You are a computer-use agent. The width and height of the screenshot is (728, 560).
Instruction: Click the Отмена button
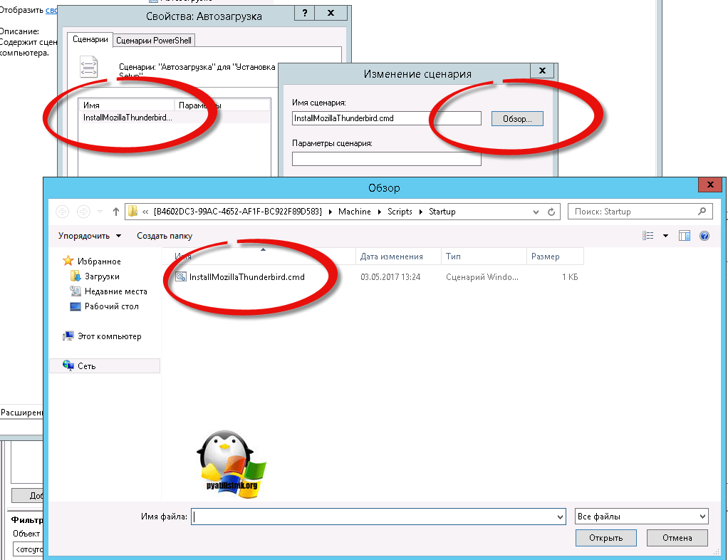point(677,538)
